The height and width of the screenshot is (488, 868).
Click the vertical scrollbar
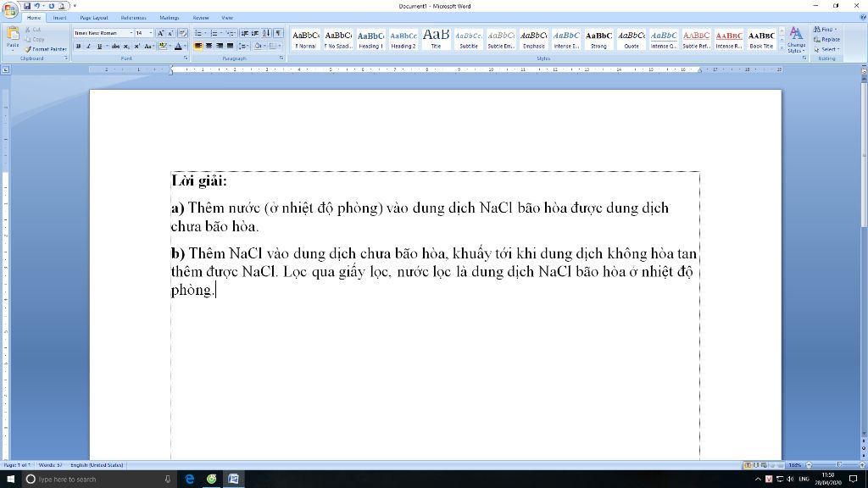point(864,153)
